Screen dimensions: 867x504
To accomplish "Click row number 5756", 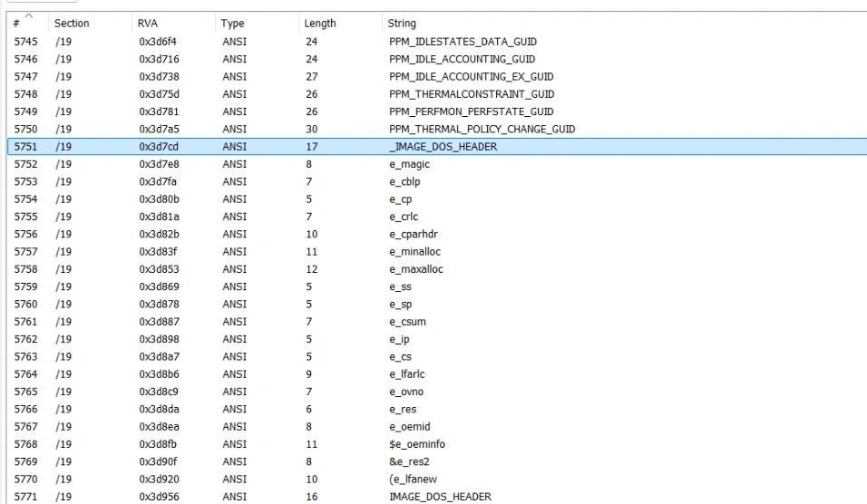I will (x=25, y=234).
